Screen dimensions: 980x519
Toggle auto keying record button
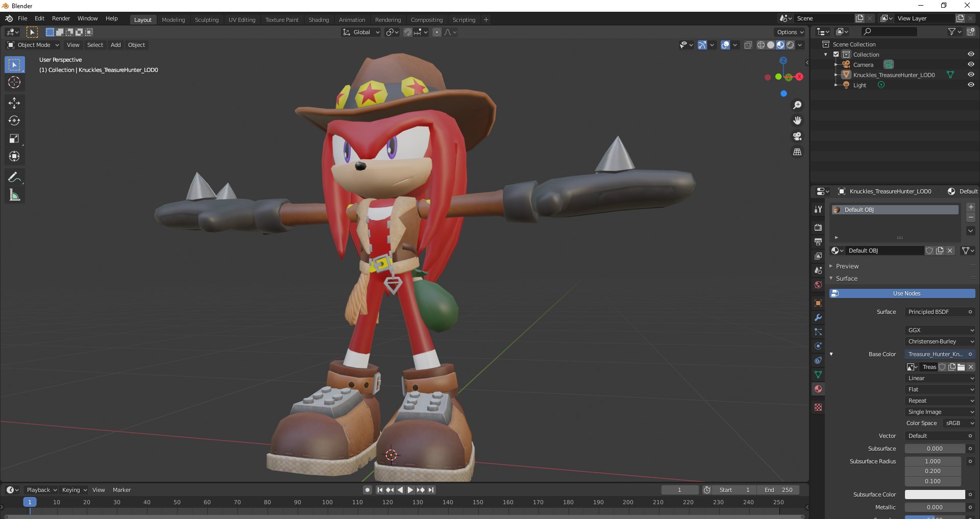click(x=367, y=490)
